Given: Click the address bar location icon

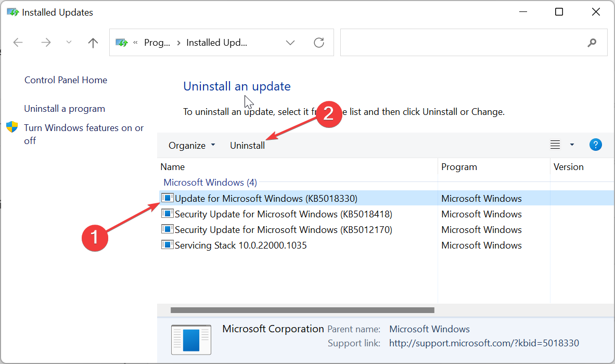Looking at the screenshot, I should pyautogui.click(x=122, y=42).
